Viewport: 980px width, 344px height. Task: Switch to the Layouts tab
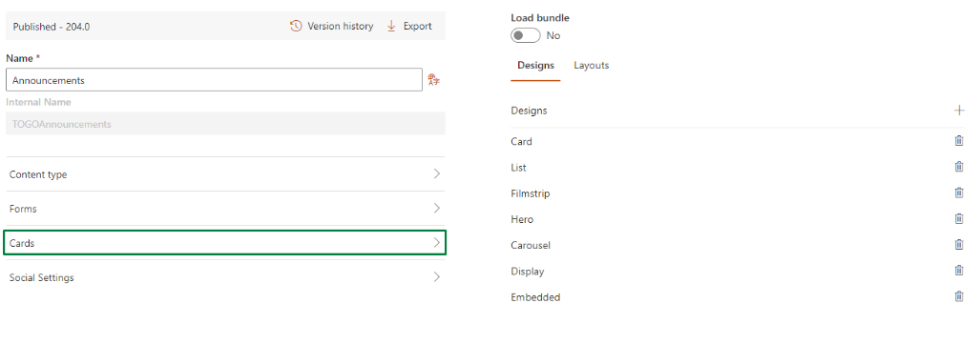pyautogui.click(x=592, y=65)
